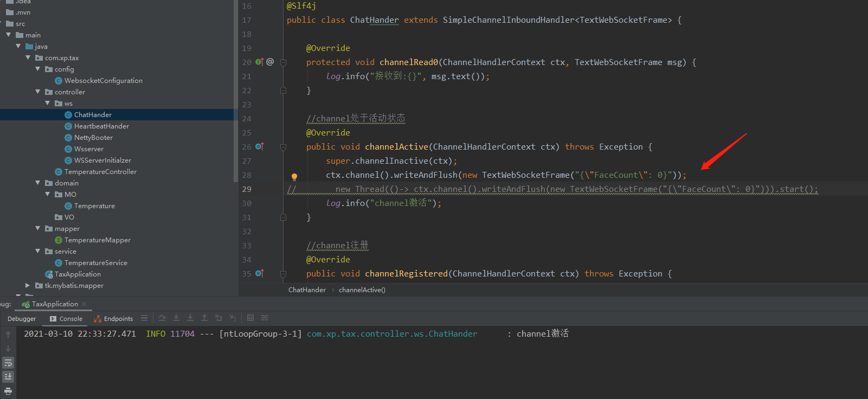The image size is (868, 399).
Task: Switch to the Console tab
Action: coord(66,319)
